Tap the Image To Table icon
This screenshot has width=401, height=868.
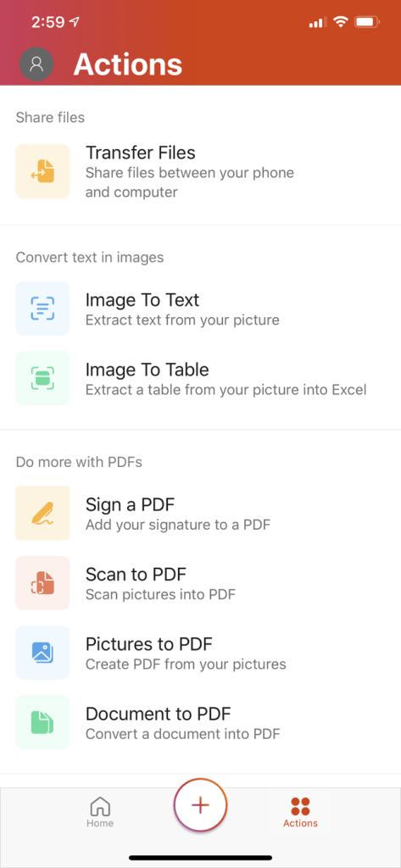(x=42, y=378)
